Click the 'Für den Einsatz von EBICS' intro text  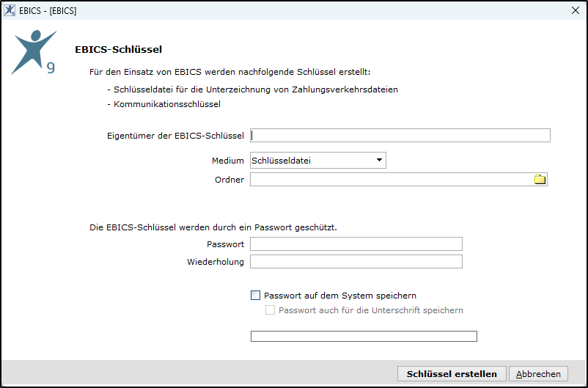230,72
